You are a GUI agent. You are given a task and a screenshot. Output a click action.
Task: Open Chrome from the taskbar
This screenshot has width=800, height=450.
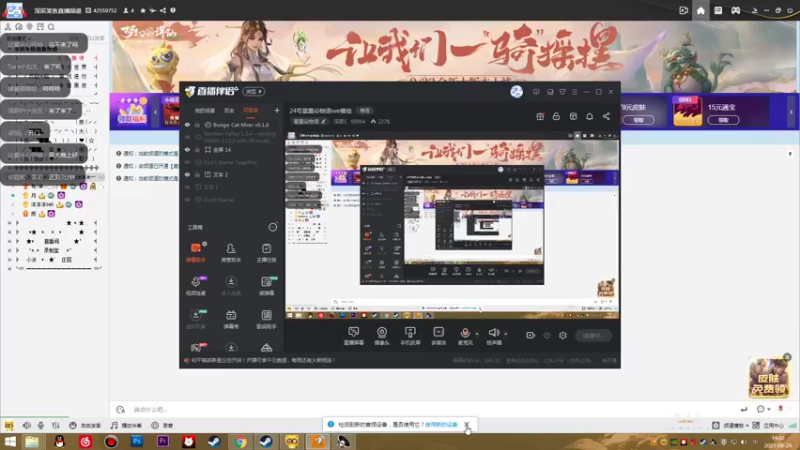pyautogui.click(x=240, y=442)
